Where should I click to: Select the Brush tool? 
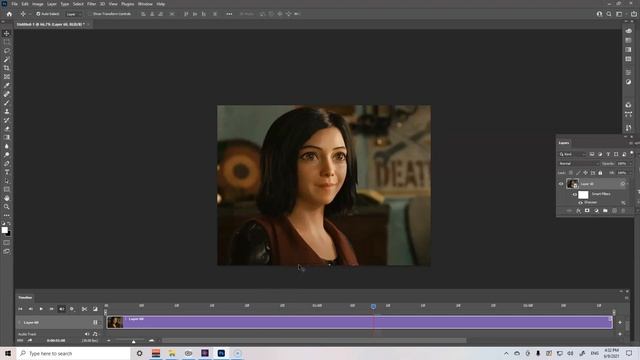7,102
